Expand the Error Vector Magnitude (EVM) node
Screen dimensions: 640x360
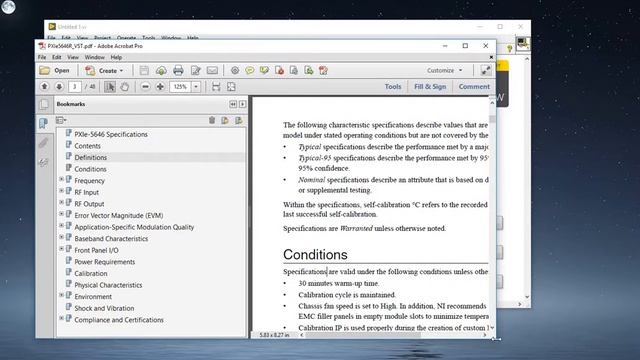61,214
